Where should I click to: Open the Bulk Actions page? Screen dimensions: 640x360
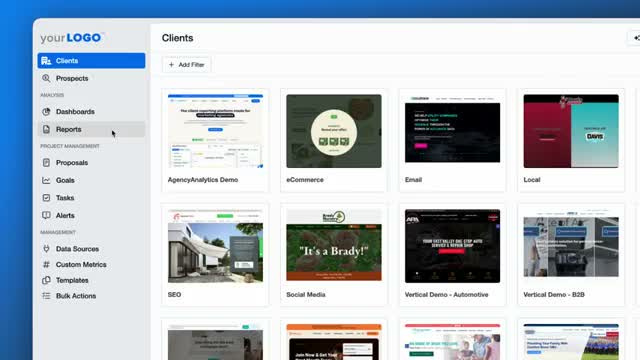click(x=91, y=296)
